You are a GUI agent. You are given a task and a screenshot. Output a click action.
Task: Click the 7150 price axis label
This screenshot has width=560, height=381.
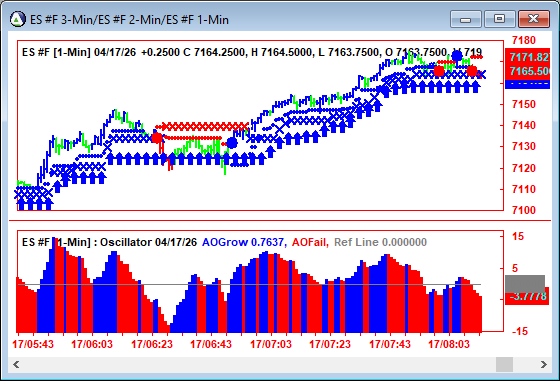tap(524, 104)
